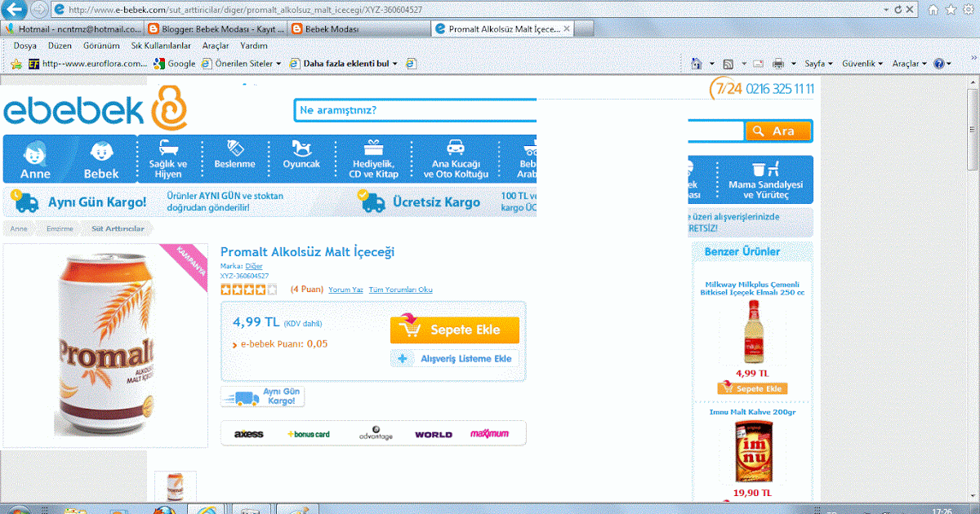Image resolution: width=980 pixels, height=514 pixels.
Task: Open the dropdown arrow beside the home icon
Action: click(x=711, y=63)
